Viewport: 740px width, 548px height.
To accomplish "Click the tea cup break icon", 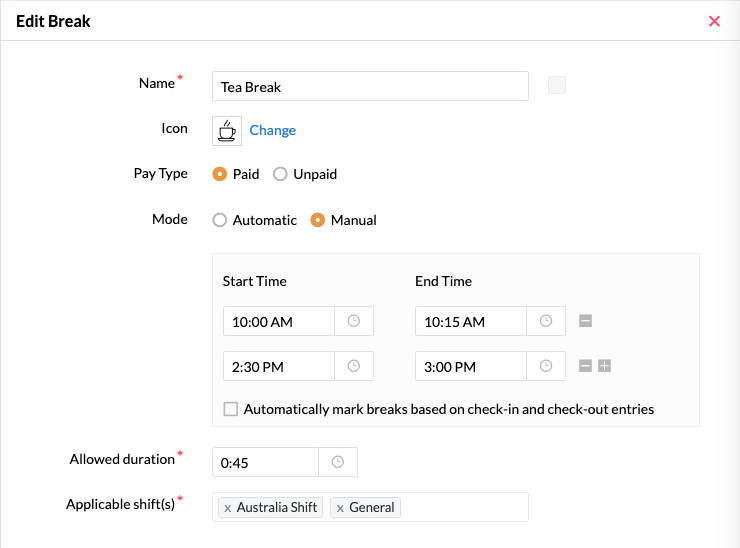I will [227, 131].
